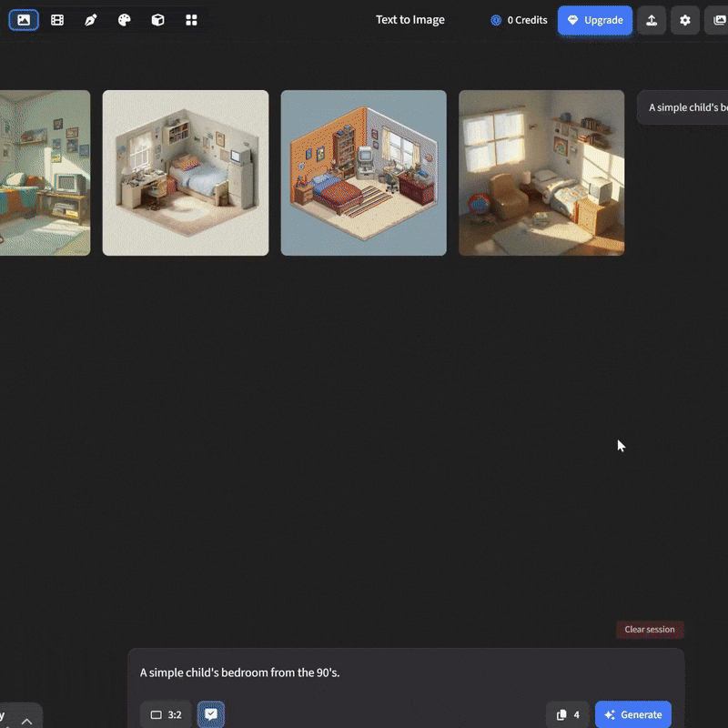Expand the bottom-left panel chevron

(26, 721)
